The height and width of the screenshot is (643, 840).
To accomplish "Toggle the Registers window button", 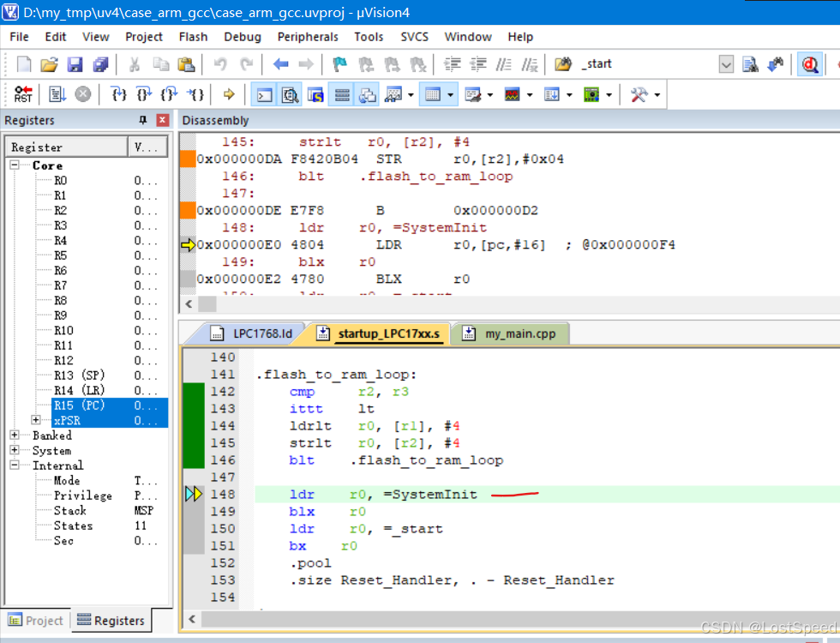I will pyautogui.click(x=342, y=95).
